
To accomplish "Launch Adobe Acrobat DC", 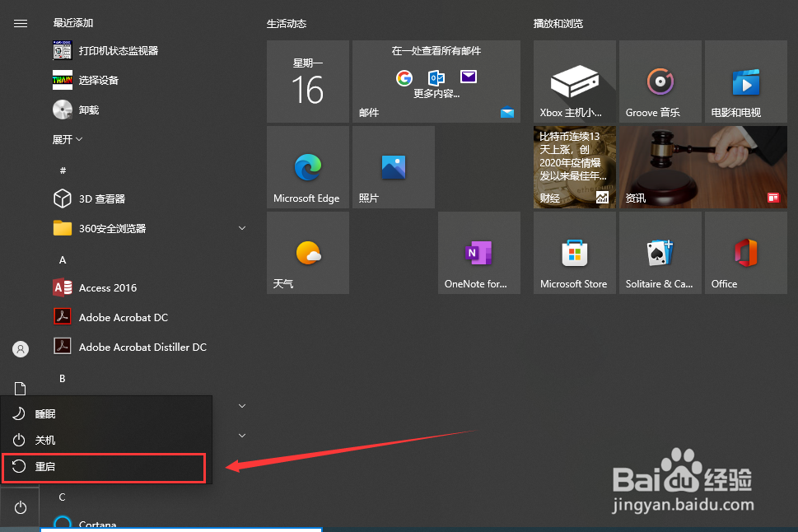I will click(x=110, y=317).
